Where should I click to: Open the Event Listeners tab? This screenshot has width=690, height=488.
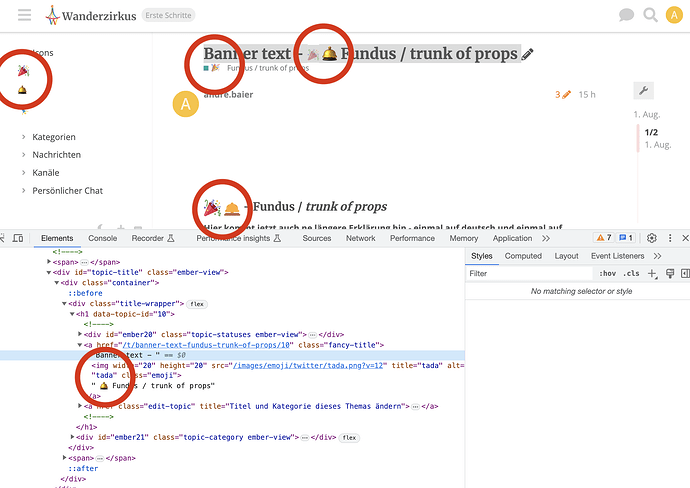(617, 256)
